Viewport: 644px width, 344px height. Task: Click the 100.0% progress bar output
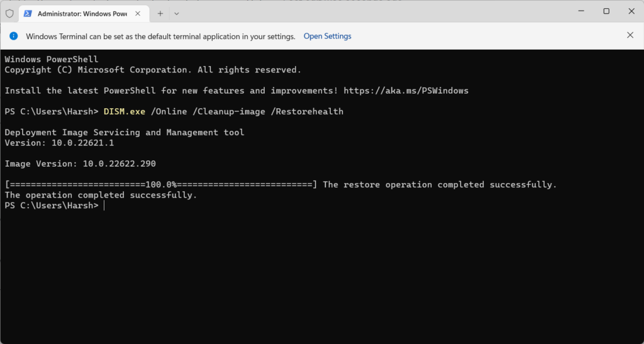160,185
